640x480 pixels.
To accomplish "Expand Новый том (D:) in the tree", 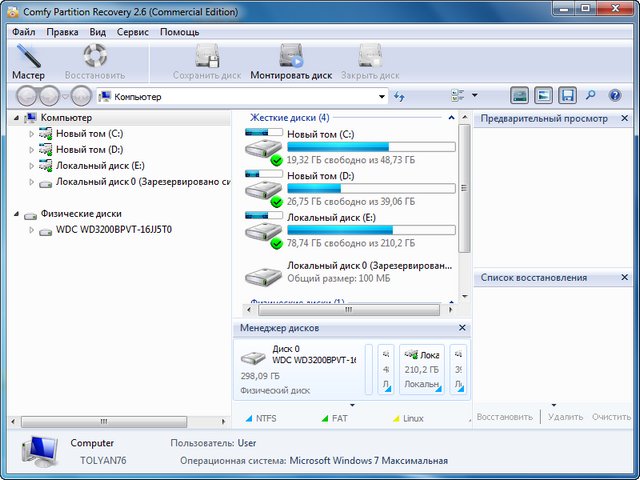I will [31, 149].
